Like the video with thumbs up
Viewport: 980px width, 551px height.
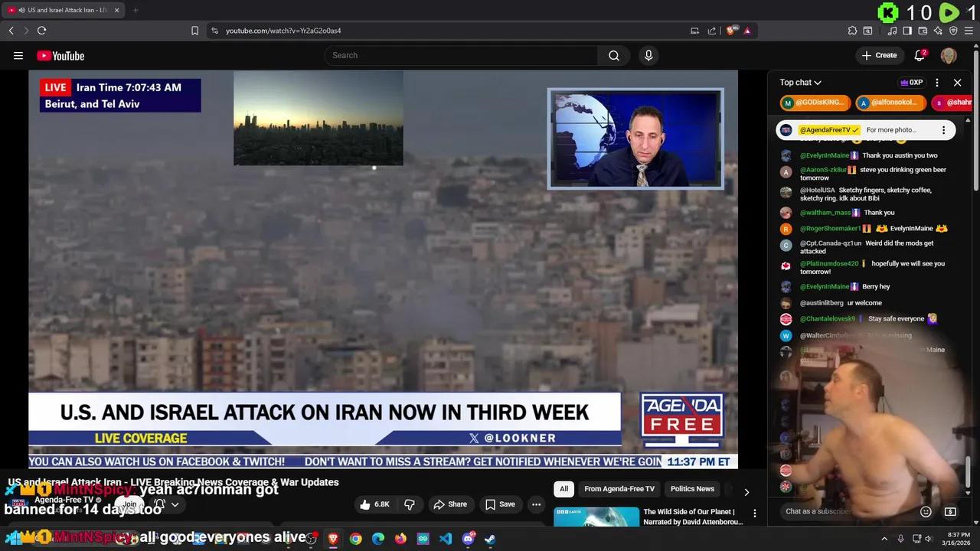pos(374,504)
